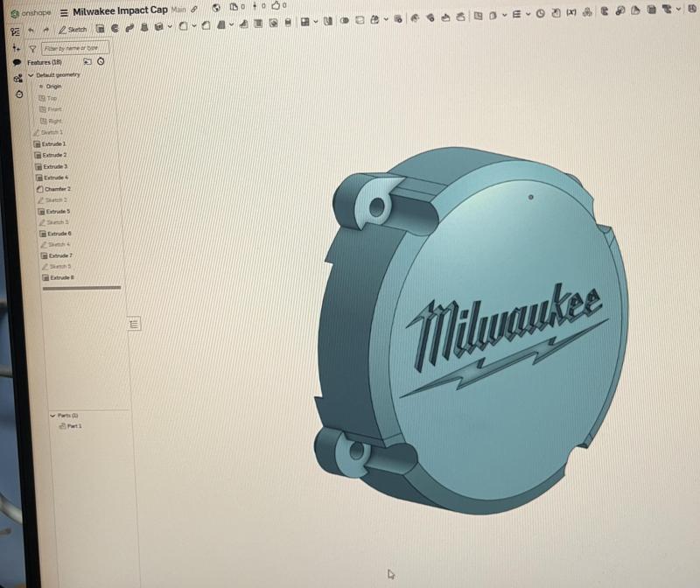Click the Milwaukee logo on the 3D cap model
Image resolution: width=700 pixels, height=588 pixels.
[505, 339]
